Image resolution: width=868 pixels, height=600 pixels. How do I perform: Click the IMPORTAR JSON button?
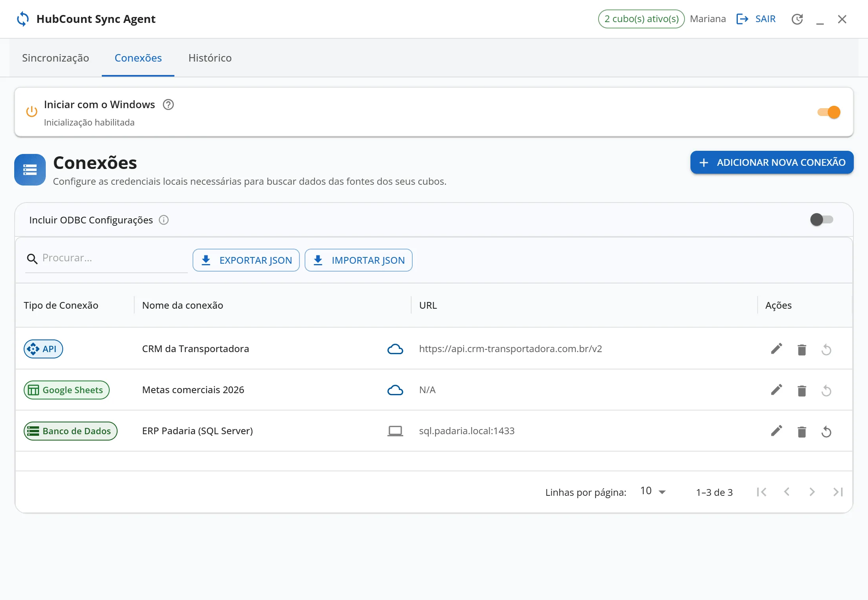pyautogui.click(x=359, y=260)
